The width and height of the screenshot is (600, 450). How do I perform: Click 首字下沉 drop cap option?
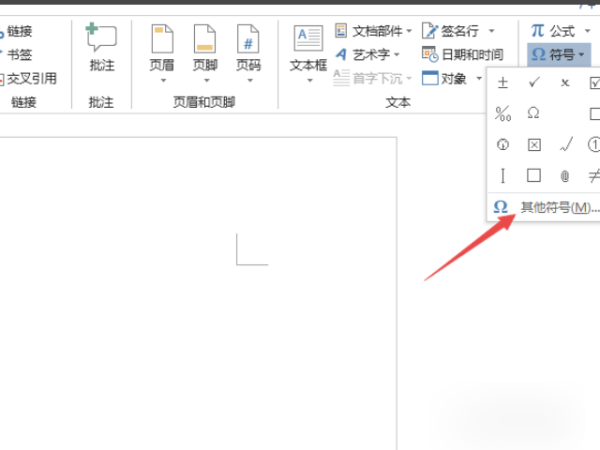(x=372, y=78)
